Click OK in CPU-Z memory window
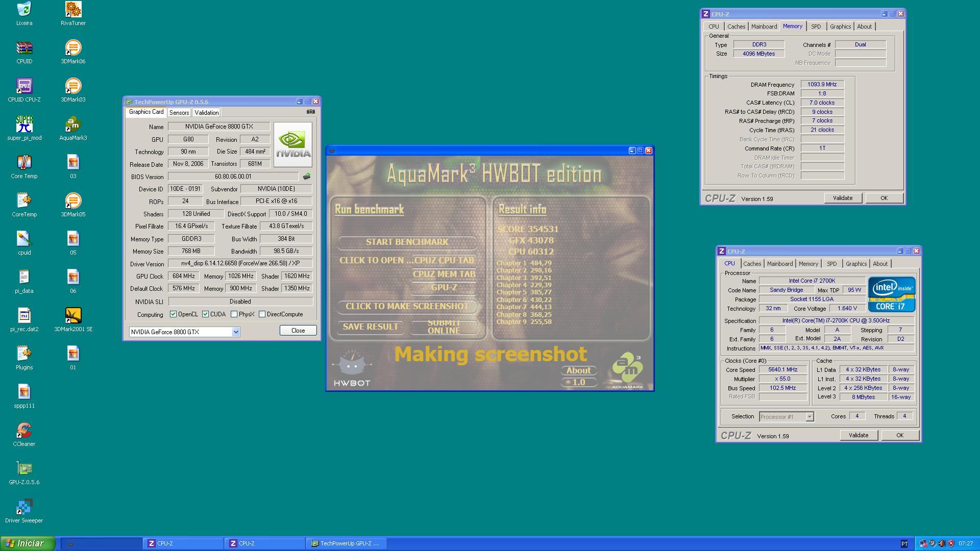 pyautogui.click(x=884, y=198)
